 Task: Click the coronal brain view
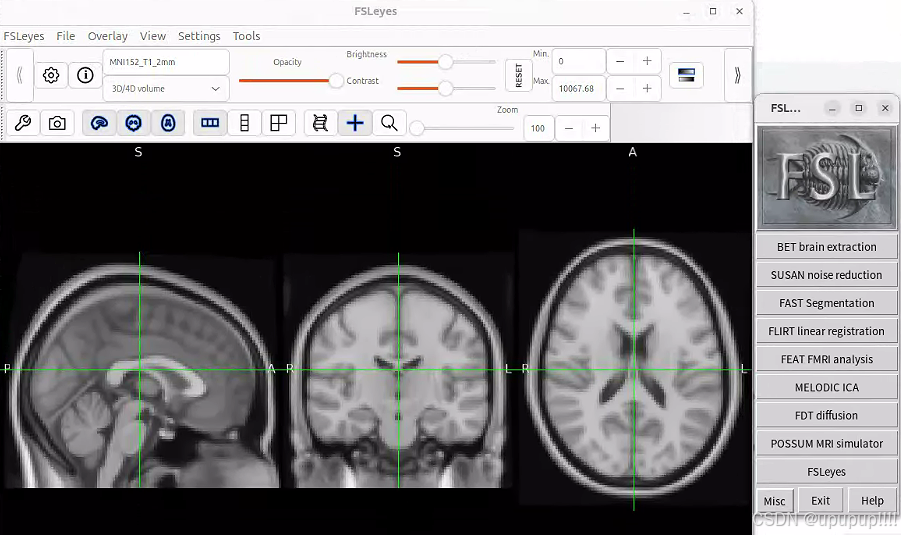pos(398,370)
